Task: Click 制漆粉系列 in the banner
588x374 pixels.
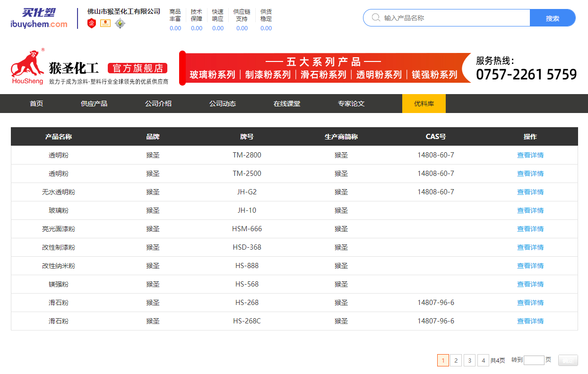Action: (268, 75)
